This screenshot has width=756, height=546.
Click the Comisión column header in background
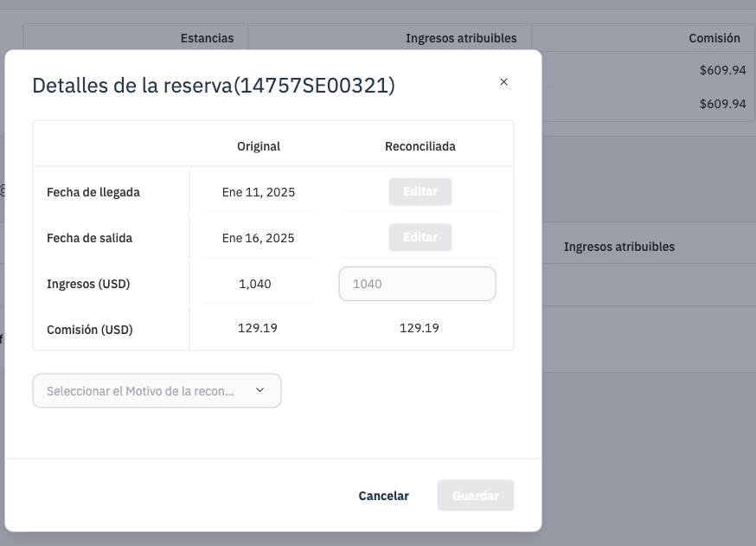coord(714,38)
